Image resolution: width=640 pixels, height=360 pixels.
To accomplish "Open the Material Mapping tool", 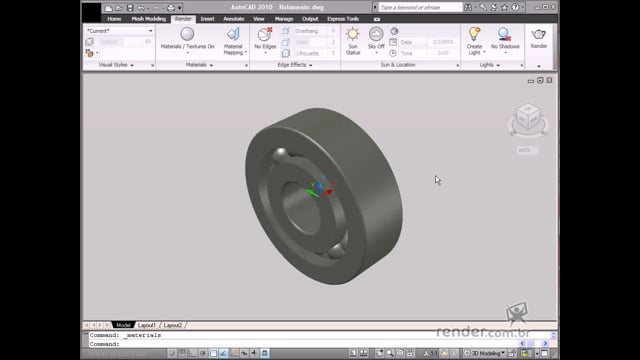I will pos(233,41).
